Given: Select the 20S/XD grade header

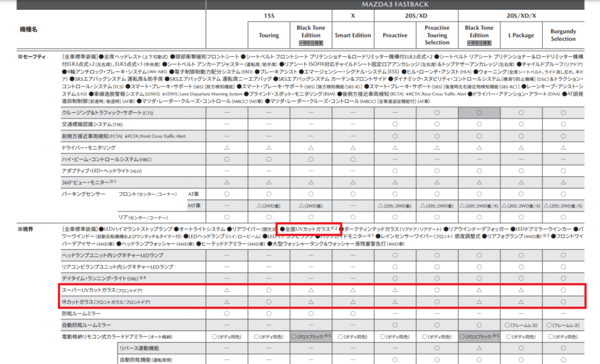Looking at the screenshot, I should [x=415, y=15].
